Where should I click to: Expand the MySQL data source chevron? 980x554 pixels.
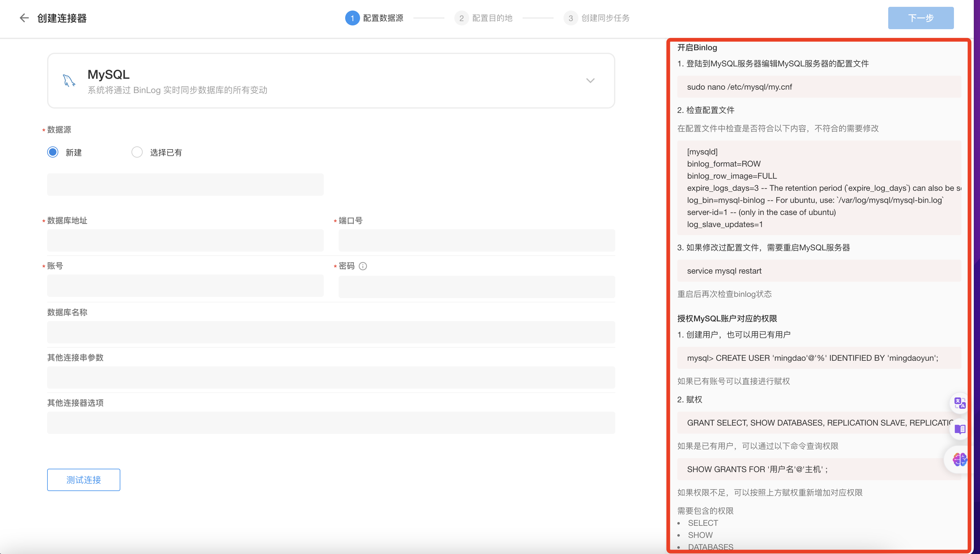(590, 80)
